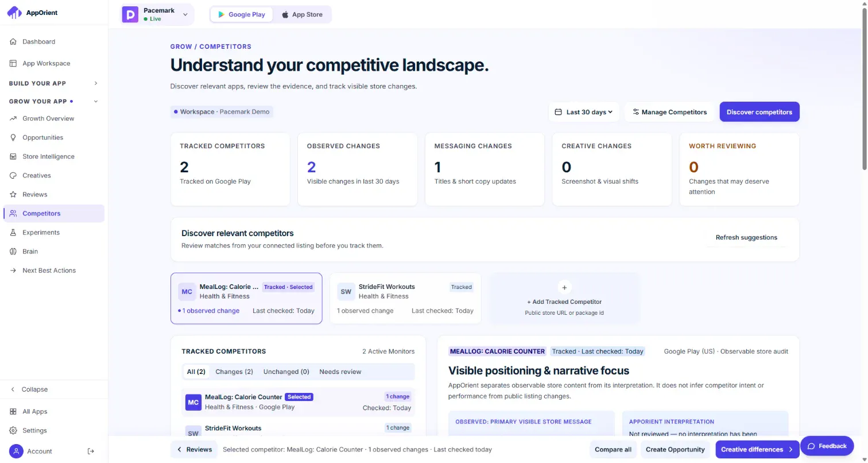Click Discover competitors button
The width and height of the screenshot is (868, 463).
pos(759,112)
